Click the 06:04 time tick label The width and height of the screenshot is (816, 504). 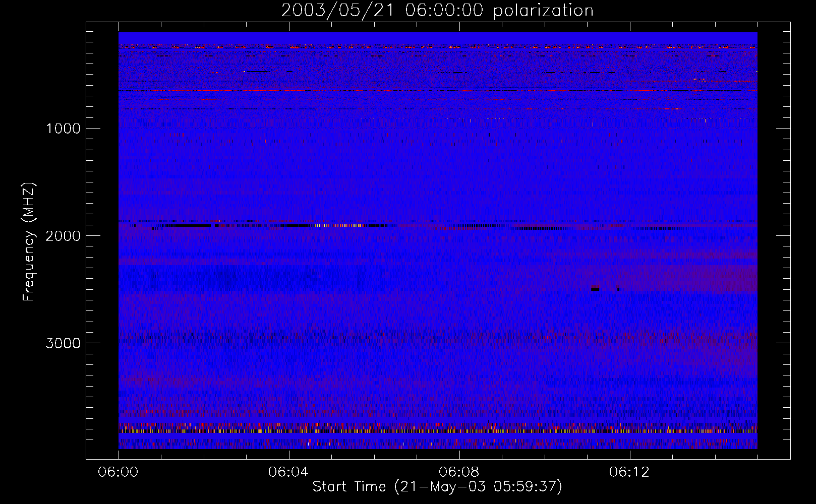coord(288,472)
